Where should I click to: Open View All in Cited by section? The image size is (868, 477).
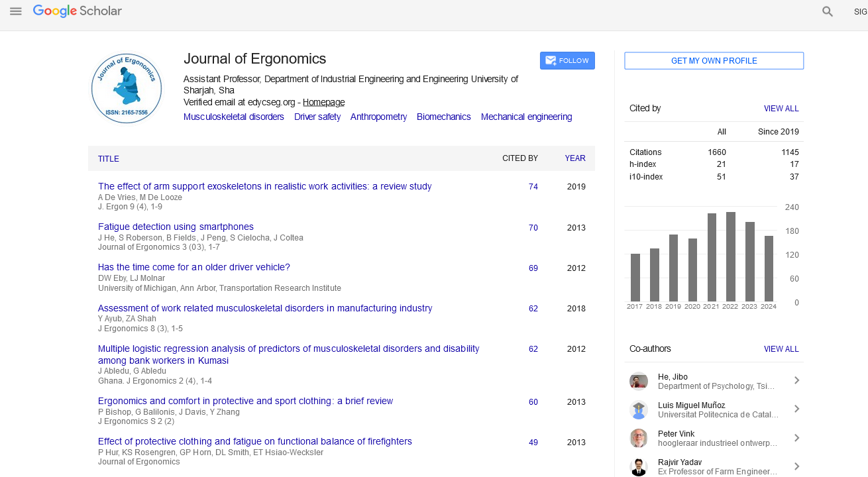point(781,109)
